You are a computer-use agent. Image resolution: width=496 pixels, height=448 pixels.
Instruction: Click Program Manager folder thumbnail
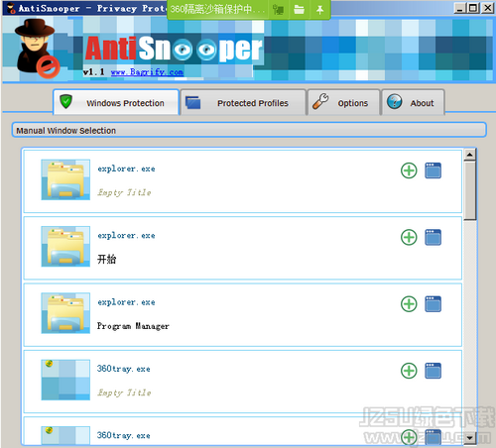pos(65,313)
